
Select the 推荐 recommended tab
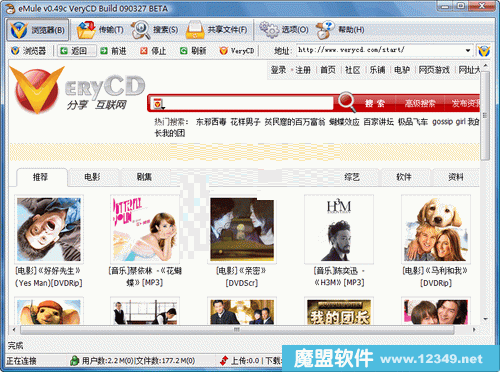coord(41,177)
